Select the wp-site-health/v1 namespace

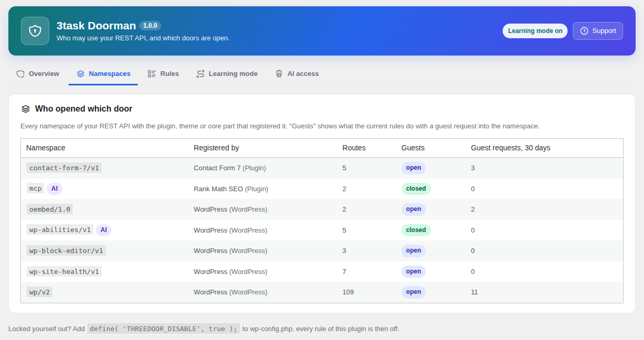tap(64, 271)
